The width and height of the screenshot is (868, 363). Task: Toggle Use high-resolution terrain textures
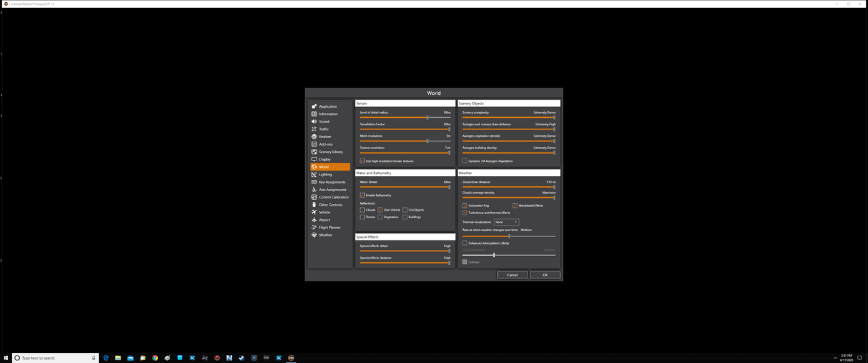(363, 161)
